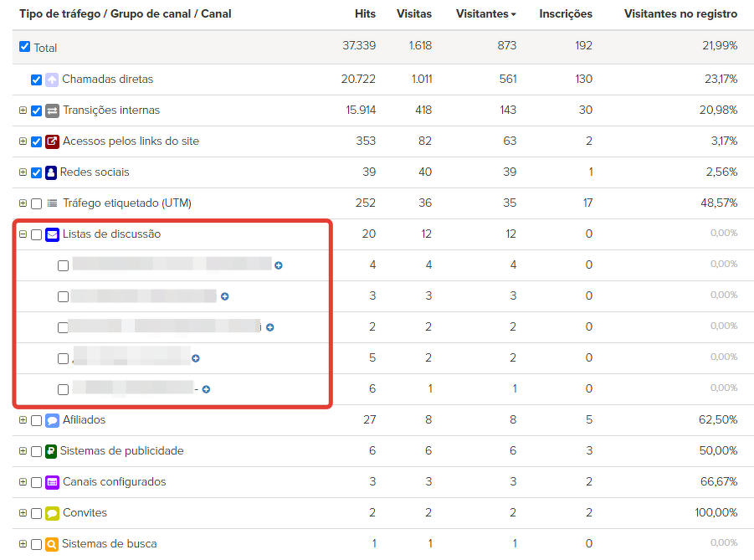Image resolution: width=754 pixels, height=560 pixels.
Task: Enable the Tráfego etiquetado (UTM) checkbox
Action: pyautogui.click(x=36, y=203)
